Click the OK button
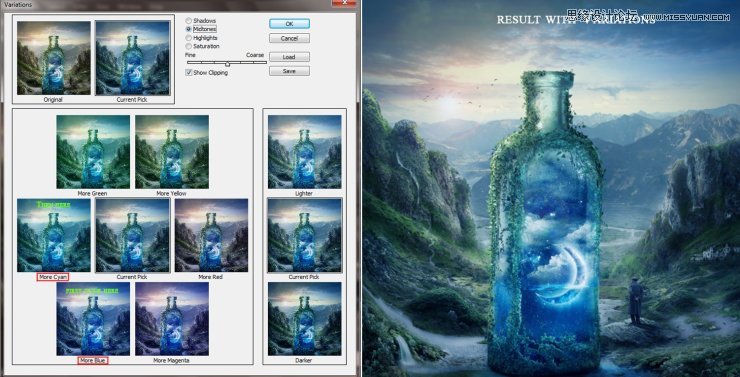This screenshot has height=377, width=740. point(289,24)
